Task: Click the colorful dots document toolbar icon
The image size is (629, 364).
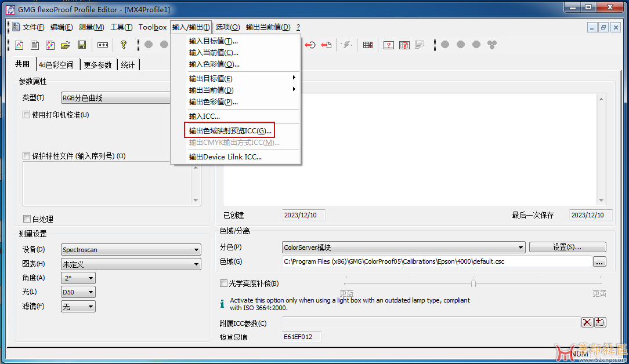Action: coord(50,45)
